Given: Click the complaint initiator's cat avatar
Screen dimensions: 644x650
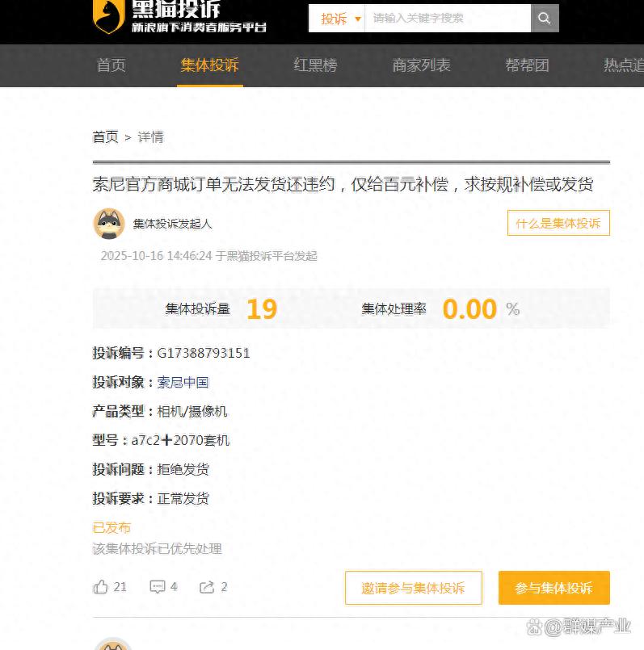Looking at the screenshot, I should (109, 224).
